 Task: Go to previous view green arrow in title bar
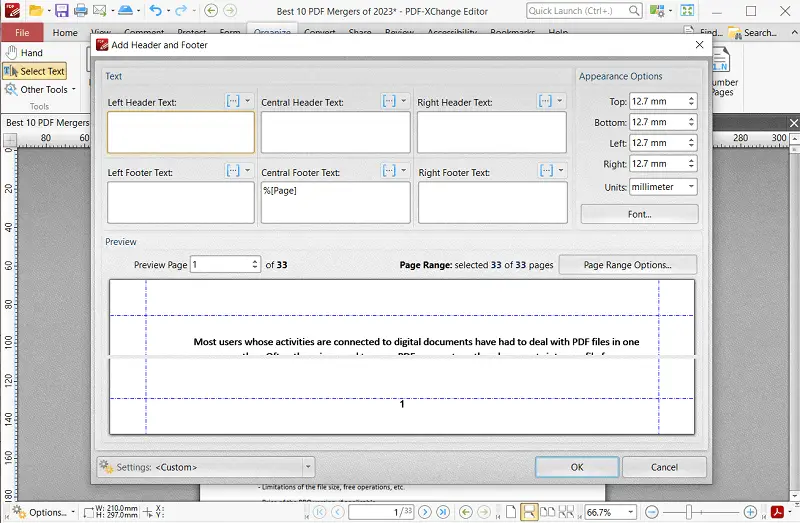(x=211, y=10)
